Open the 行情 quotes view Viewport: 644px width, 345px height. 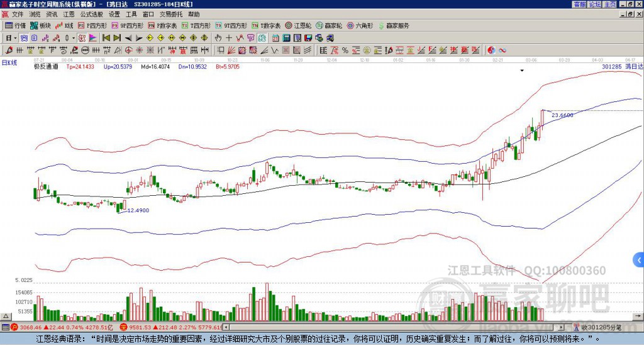tap(16, 25)
